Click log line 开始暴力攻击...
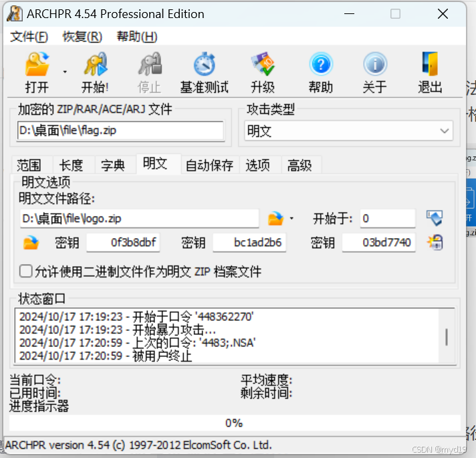This screenshot has height=458, width=476. coord(118,330)
